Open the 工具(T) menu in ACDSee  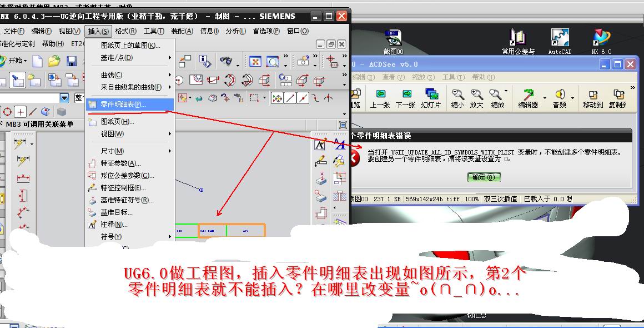(x=454, y=77)
